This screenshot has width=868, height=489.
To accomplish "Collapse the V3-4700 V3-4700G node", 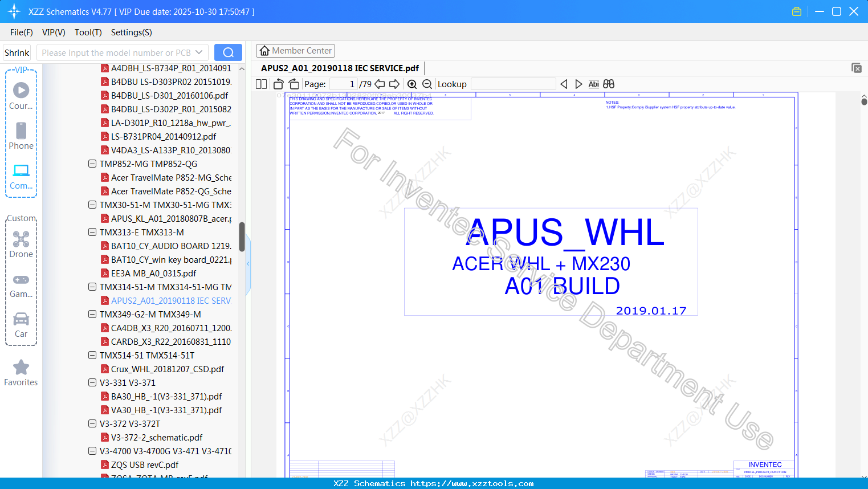I will coord(92,451).
